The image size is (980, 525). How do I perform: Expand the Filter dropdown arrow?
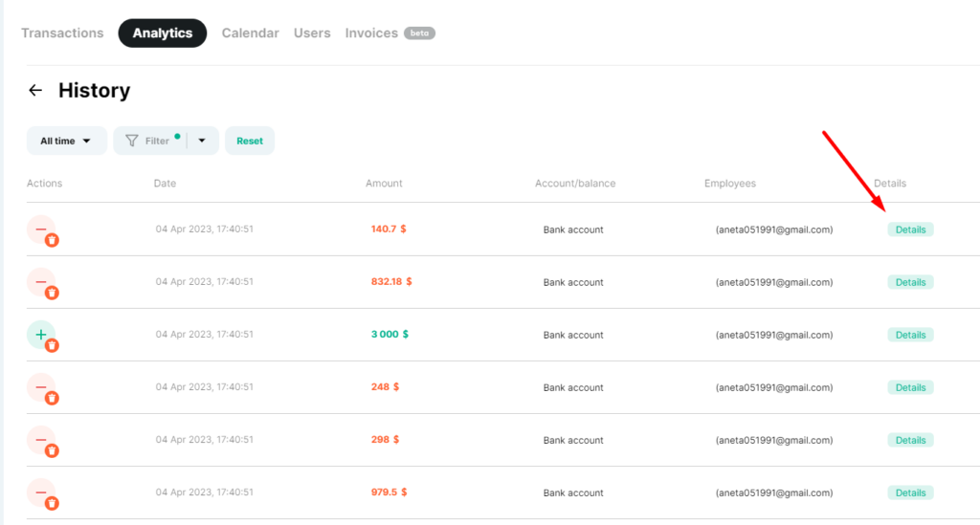click(202, 142)
